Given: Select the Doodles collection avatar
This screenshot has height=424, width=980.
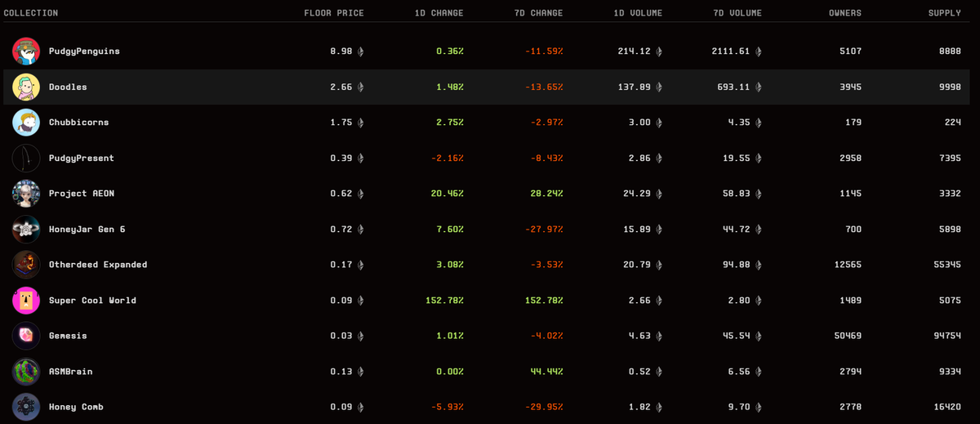Looking at the screenshot, I should pos(26,87).
